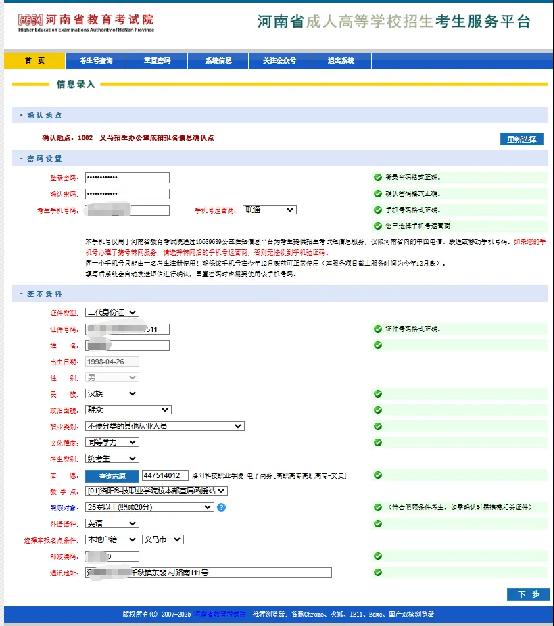
Task: Open the 考生类别 dropdown
Action: point(112,458)
